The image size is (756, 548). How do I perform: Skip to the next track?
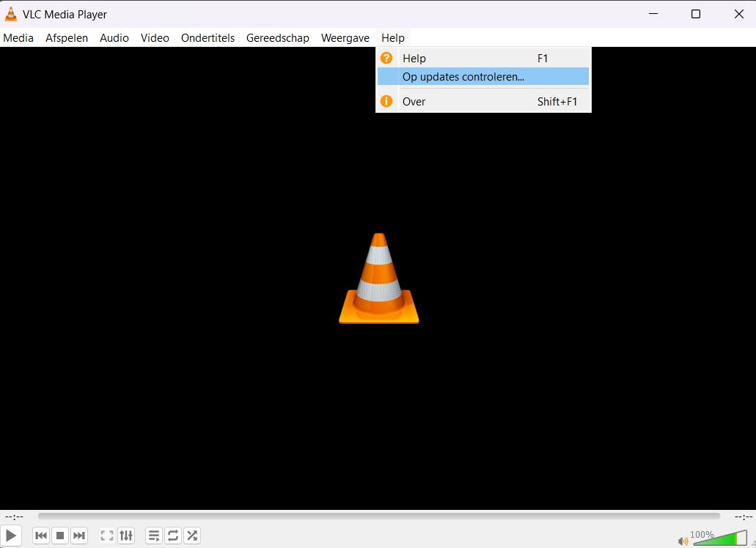[79, 536]
